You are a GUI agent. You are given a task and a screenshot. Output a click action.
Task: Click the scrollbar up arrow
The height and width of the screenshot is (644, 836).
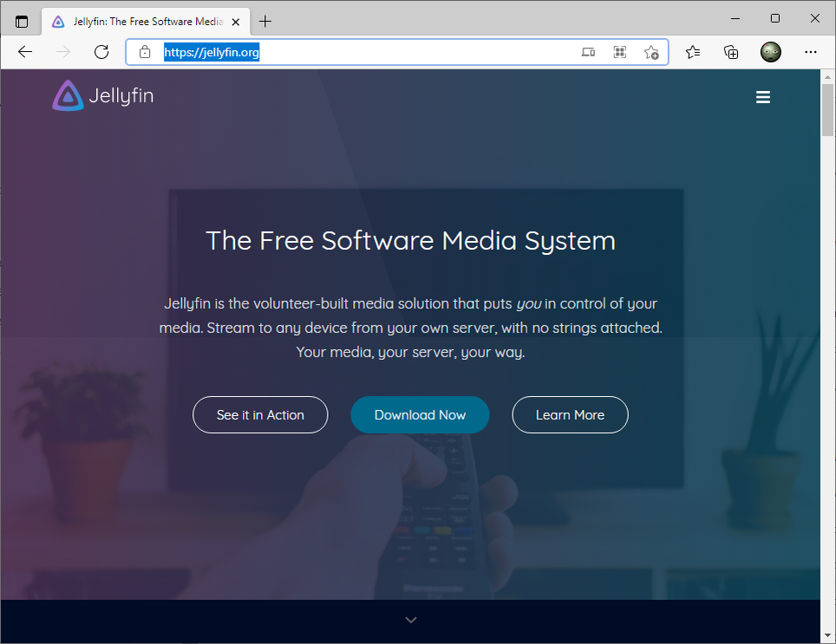827,76
